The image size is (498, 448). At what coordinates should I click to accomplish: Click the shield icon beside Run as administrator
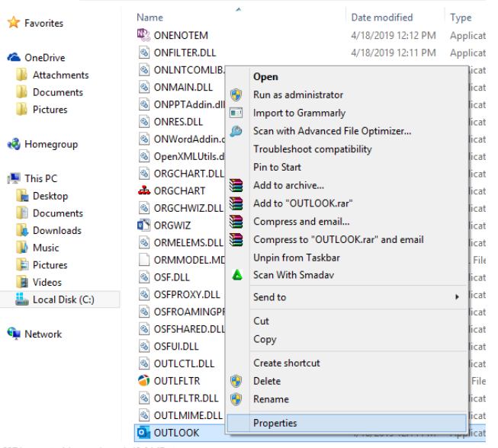(236, 95)
